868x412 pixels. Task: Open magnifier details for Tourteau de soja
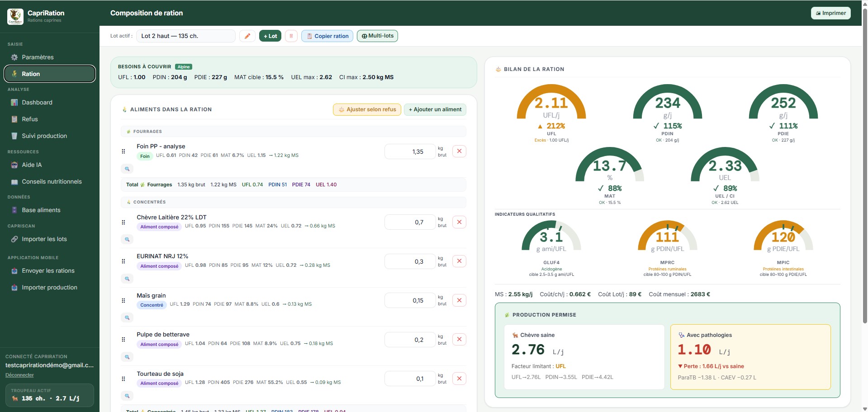click(127, 396)
